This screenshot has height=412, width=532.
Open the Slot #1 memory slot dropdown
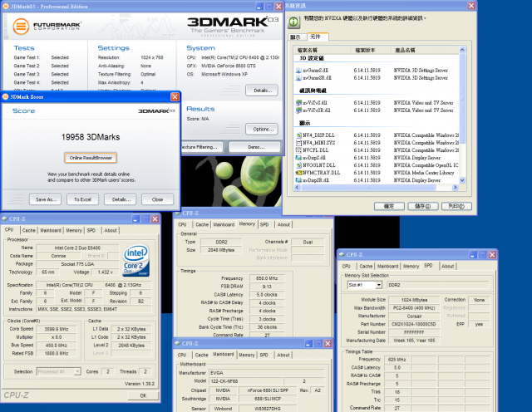(x=379, y=285)
